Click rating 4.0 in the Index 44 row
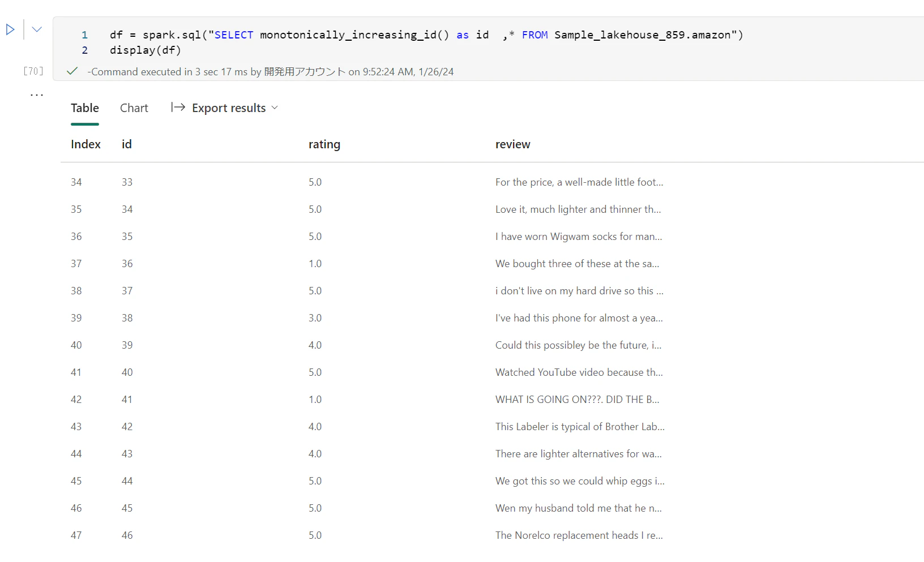The width and height of the screenshot is (924, 562). 315,454
